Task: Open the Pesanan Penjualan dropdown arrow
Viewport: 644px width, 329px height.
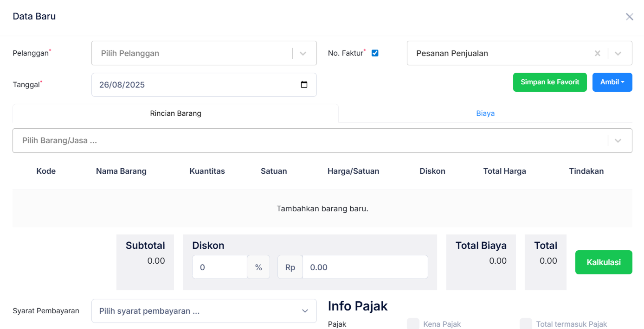Action: click(x=618, y=53)
